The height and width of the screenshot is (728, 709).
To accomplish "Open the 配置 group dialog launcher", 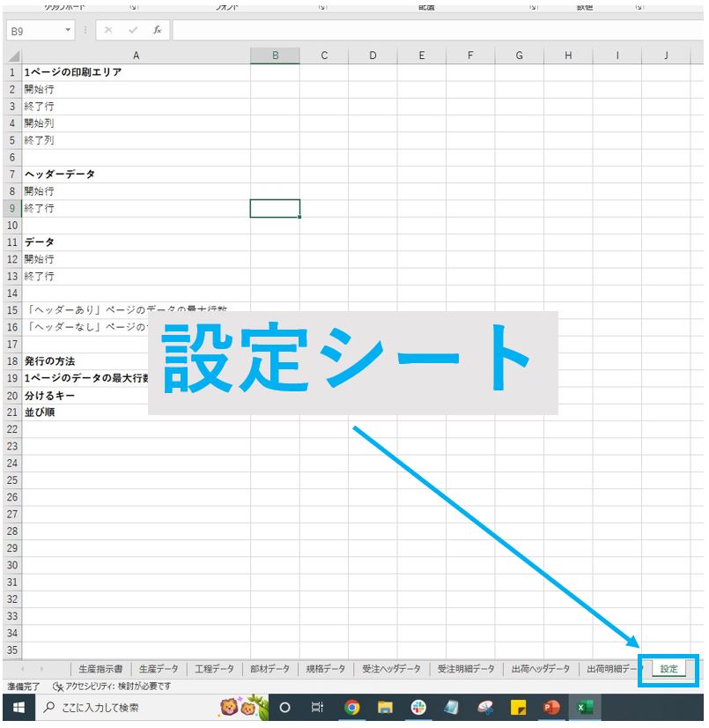I will click(x=532, y=6).
